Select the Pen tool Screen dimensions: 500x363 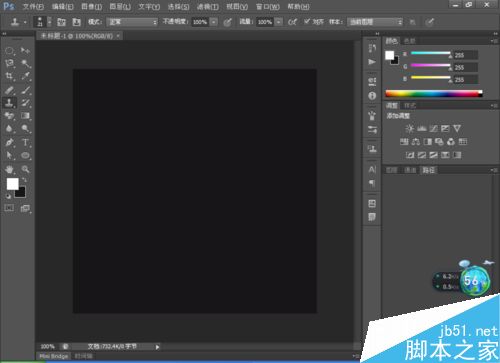pos(9,142)
